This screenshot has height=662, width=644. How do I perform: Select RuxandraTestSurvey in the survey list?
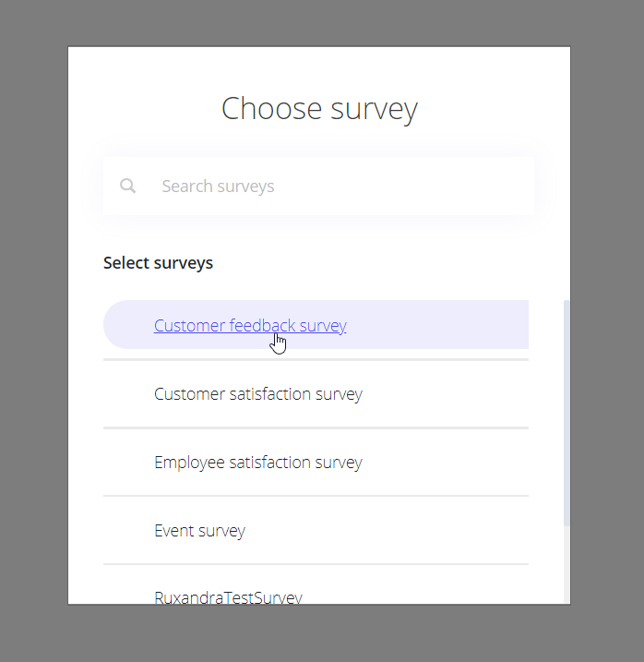tap(228, 597)
